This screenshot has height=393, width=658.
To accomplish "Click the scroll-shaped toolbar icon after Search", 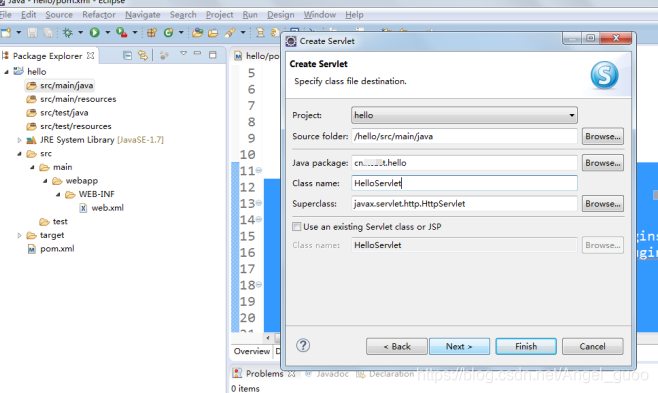I will tap(260, 32).
